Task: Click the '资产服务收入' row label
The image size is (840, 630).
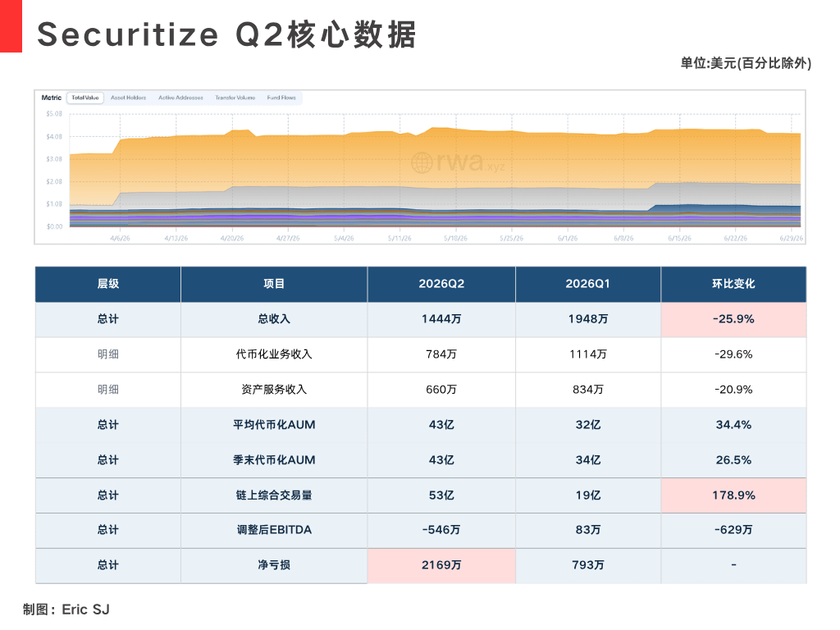Action: [274, 390]
